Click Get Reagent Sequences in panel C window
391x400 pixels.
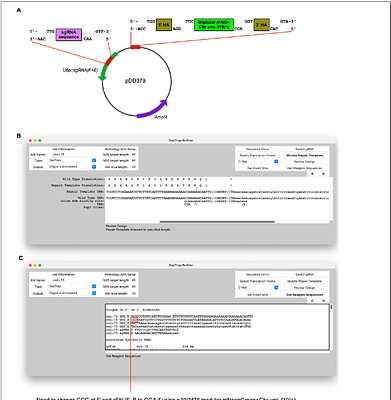tap(304, 295)
